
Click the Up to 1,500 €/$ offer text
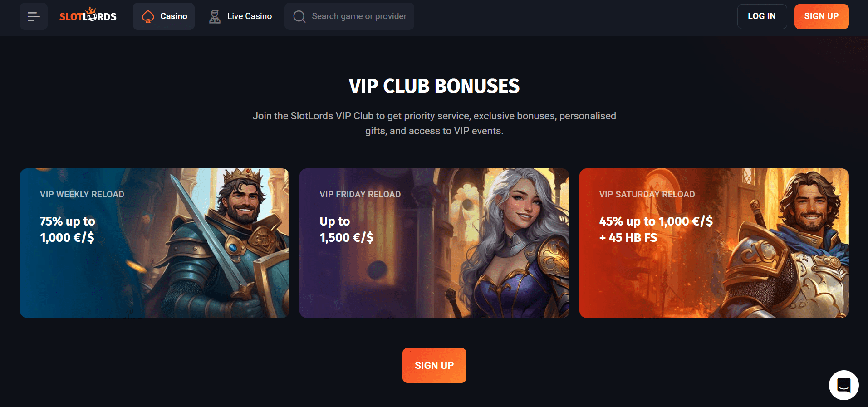(x=347, y=229)
